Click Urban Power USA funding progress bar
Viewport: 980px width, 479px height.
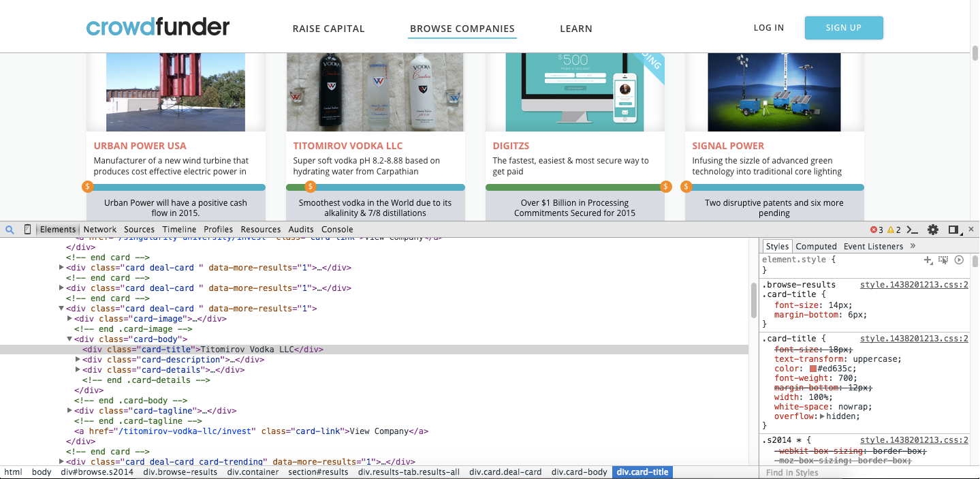click(176, 187)
